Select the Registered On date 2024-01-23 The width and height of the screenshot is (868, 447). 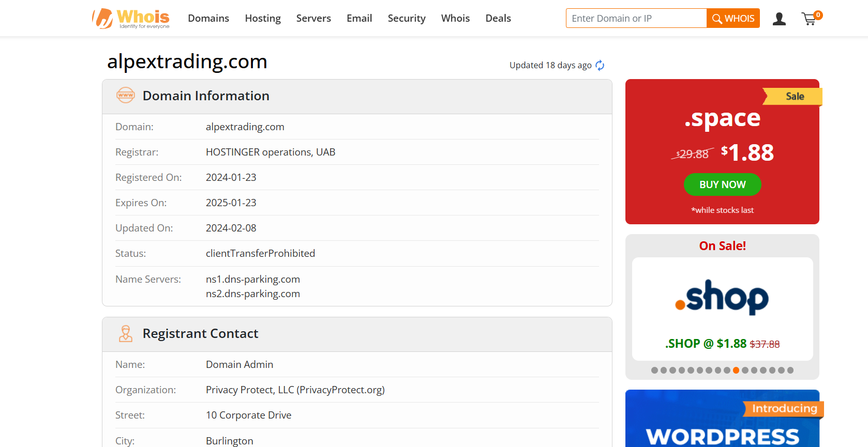pos(231,177)
